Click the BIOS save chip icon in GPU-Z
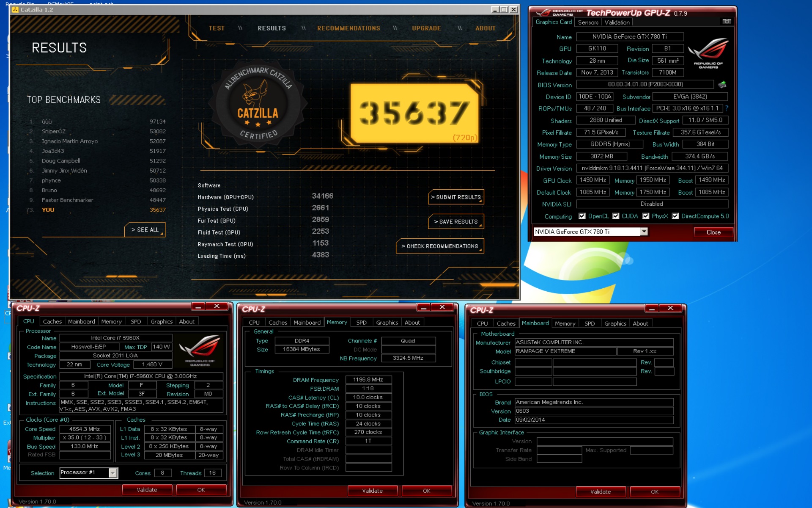 point(722,85)
